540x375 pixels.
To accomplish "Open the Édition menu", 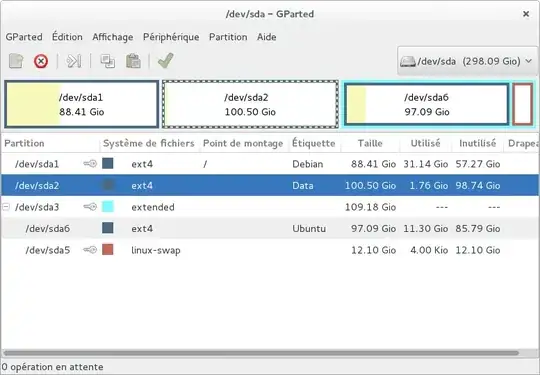I will click(x=67, y=37).
